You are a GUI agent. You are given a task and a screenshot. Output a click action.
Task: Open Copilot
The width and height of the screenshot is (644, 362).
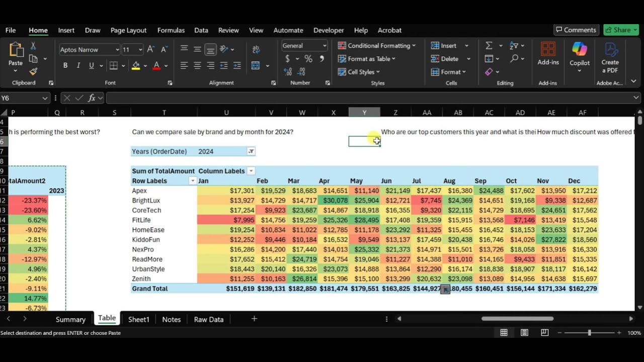tap(580, 56)
